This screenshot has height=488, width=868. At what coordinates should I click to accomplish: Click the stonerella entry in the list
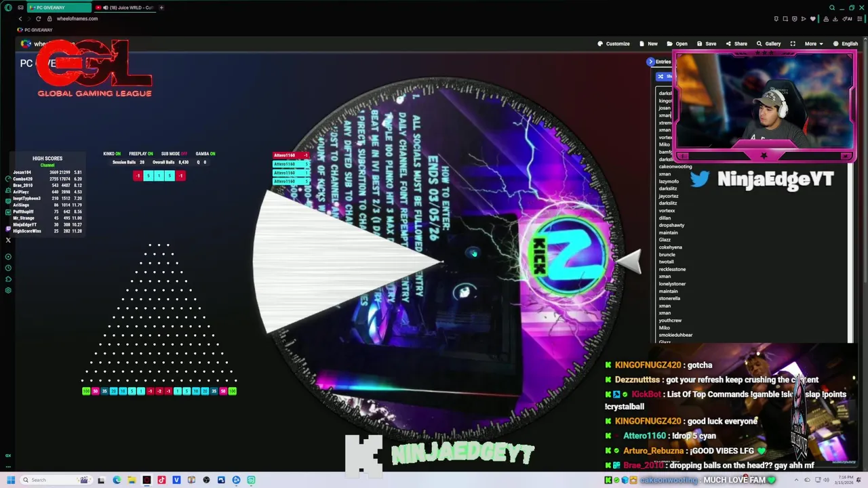click(669, 298)
